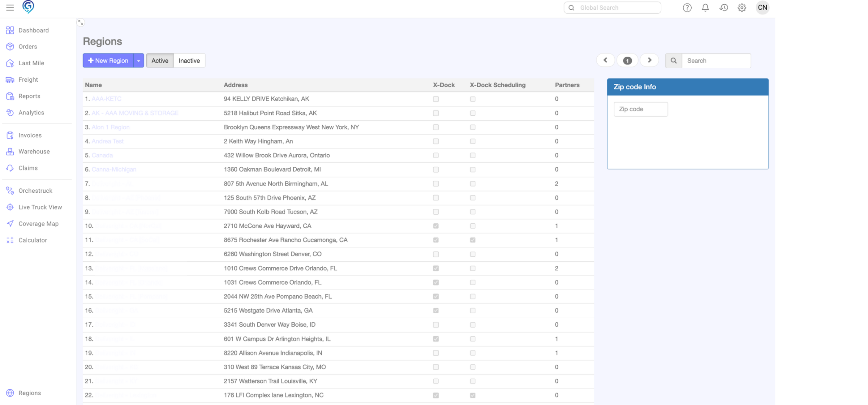Click the Coverage Map sidebar icon

pos(10,224)
